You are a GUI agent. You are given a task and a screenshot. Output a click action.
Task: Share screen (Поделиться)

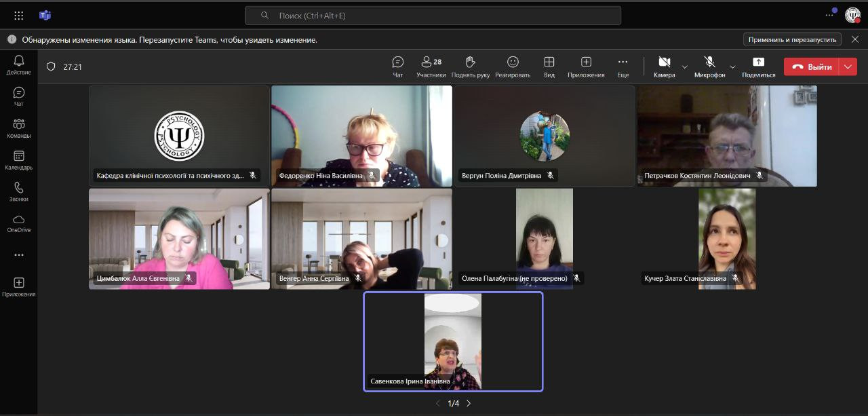(758, 67)
